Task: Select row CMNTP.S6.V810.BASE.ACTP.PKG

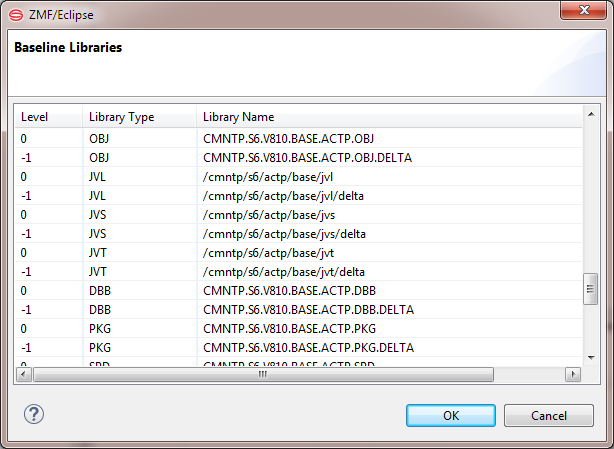Action: (x=298, y=329)
